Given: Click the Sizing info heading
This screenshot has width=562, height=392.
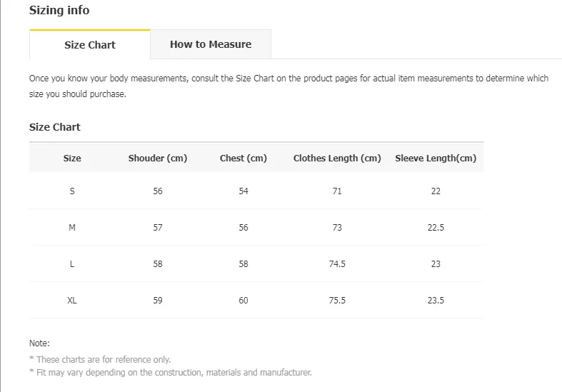Looking at the screenshot, I should 59,11.
